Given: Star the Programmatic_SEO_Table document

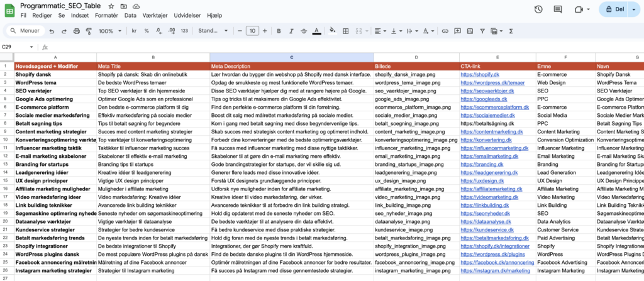Looking at the screenshot, I should [x=111, y=6].
